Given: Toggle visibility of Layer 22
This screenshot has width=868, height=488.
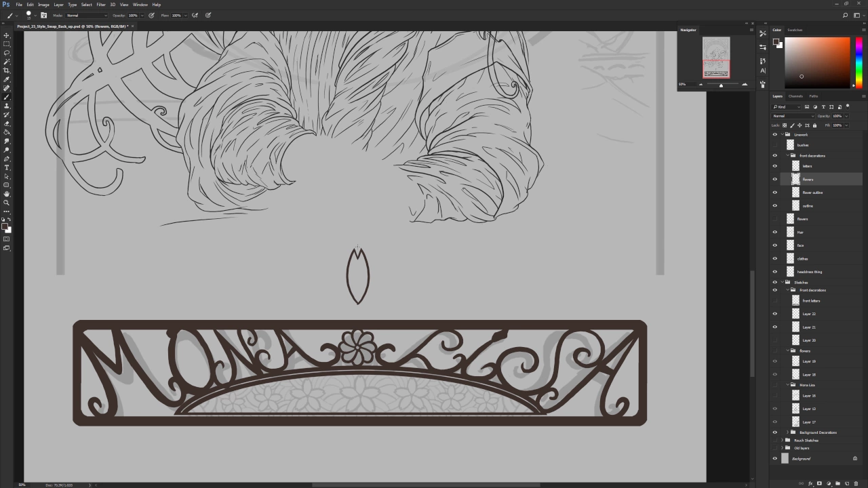Looking at the screenshot, I should [775, 314].
